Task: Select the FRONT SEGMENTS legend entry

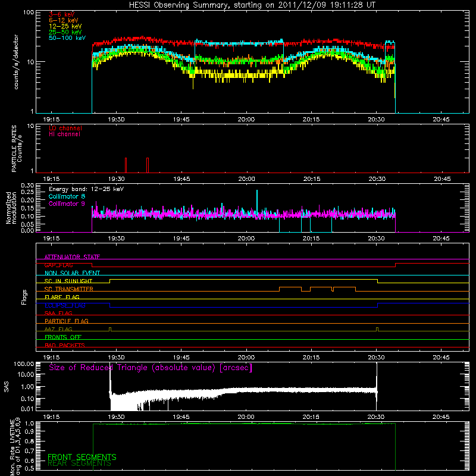Action: coord(82,457)
